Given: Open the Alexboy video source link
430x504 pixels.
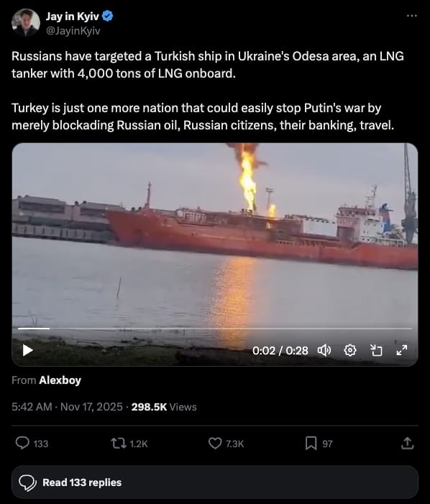Looking at the screenshot, I should [x=60, y=380].
